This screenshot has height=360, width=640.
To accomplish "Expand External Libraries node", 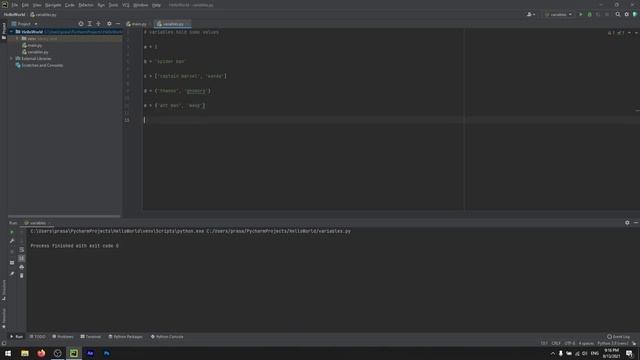I will tap(11, 58).
